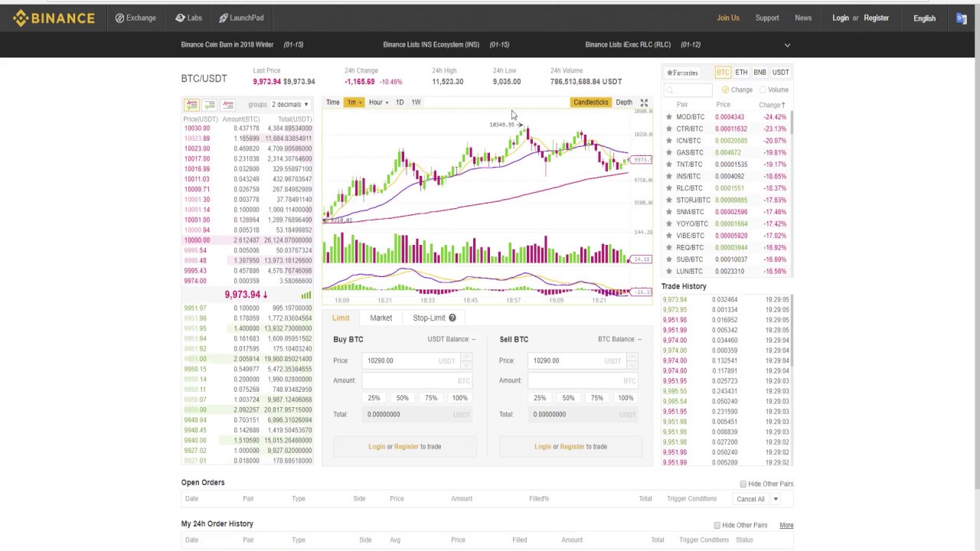
Task: Switch chart to Candlesticks view
Action: (x=590, y=103)
